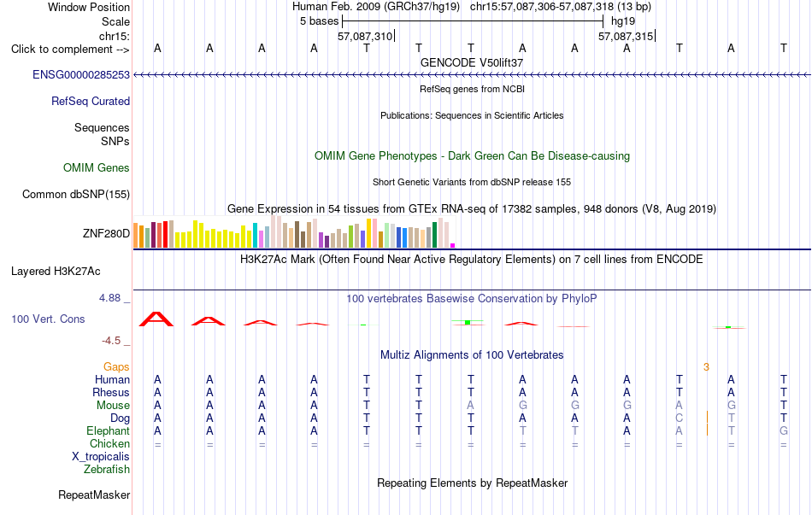Click the 'Click to complement -->' label

pos(70,50)
